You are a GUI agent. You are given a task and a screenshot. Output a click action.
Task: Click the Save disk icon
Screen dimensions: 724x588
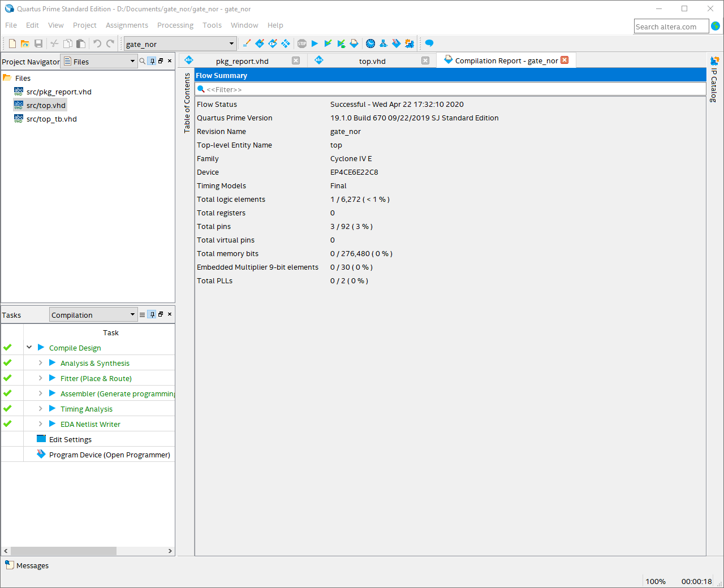38,44
